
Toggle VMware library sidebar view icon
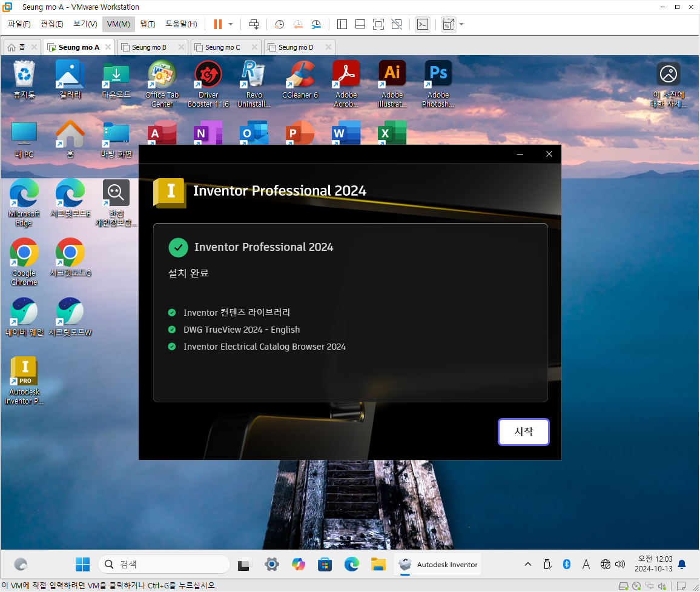342,24
